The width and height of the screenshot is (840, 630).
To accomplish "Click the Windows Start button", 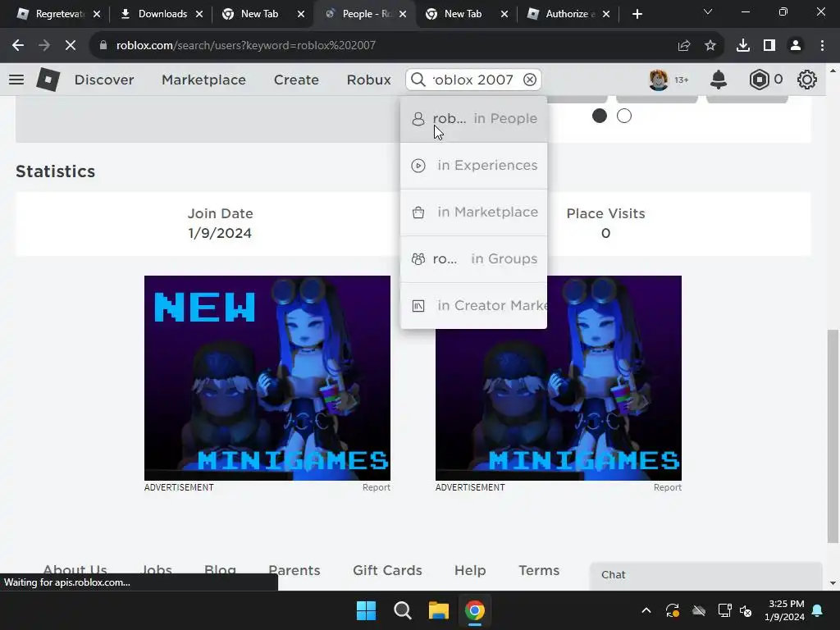I will pos(367,610).
